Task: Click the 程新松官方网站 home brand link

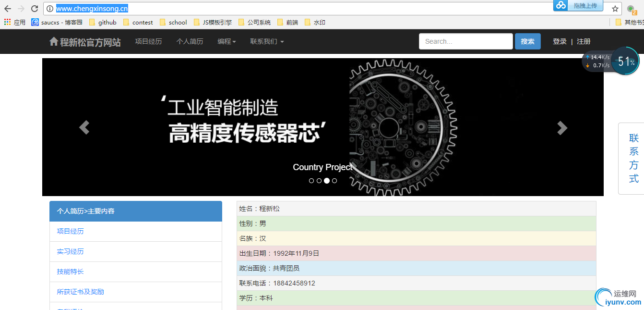Action: click(x=85, y=42)
